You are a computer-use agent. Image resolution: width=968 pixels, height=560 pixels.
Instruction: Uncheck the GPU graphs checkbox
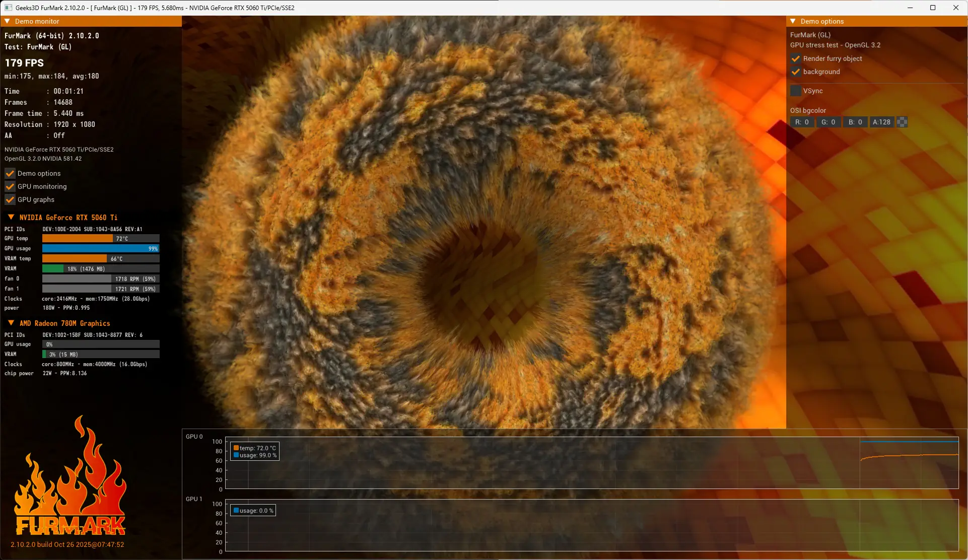click(10, 199)
